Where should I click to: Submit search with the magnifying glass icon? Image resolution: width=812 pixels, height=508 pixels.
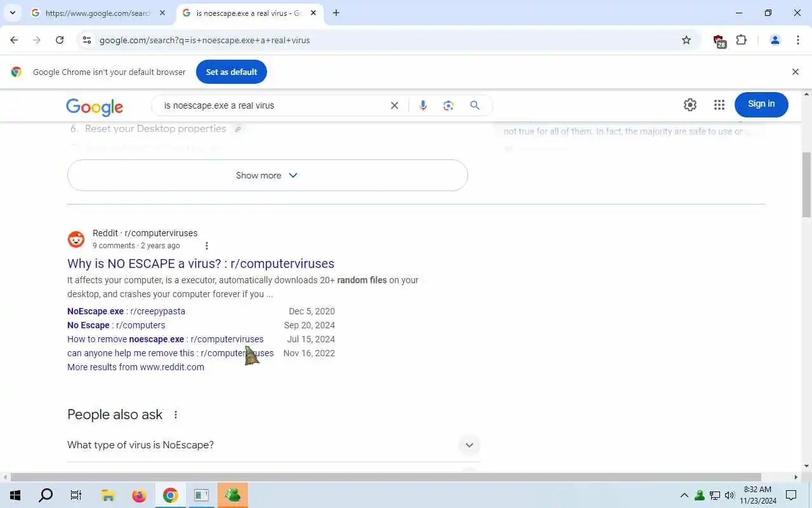point(475,105)
